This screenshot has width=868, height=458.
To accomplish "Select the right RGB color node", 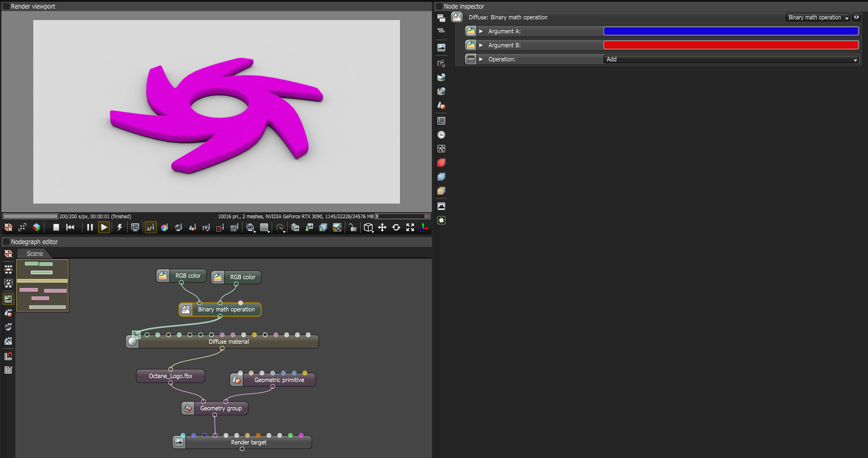I will click(236, 277).
